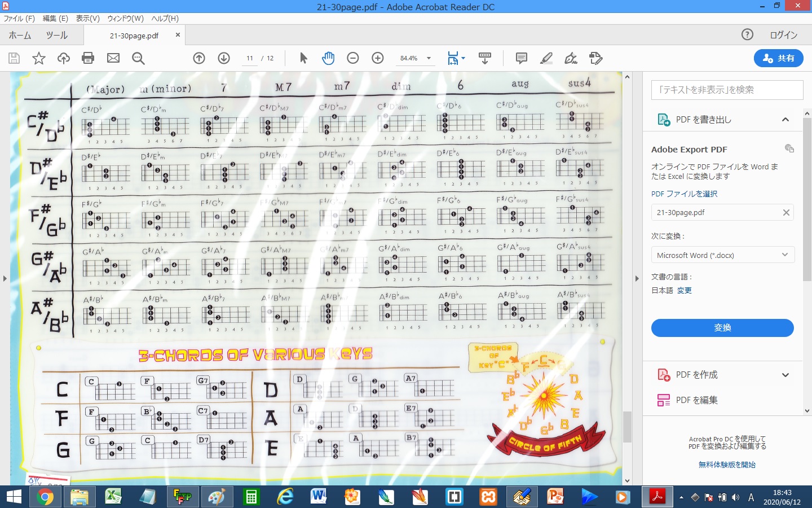Open the zoom level dropdown
This screenshot has width=812, height=508.
pyautogui.click(x=429, y=58)
